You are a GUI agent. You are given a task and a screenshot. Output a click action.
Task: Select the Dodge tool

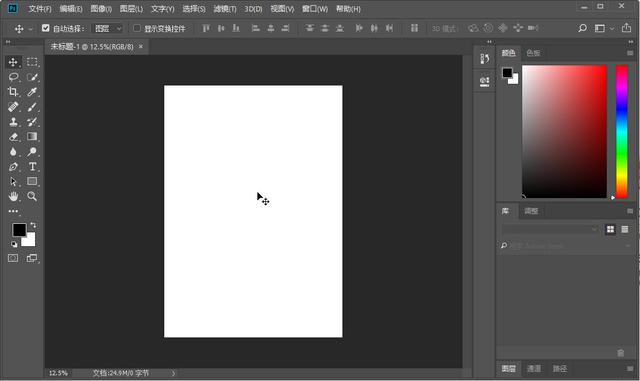coord(32,152)
